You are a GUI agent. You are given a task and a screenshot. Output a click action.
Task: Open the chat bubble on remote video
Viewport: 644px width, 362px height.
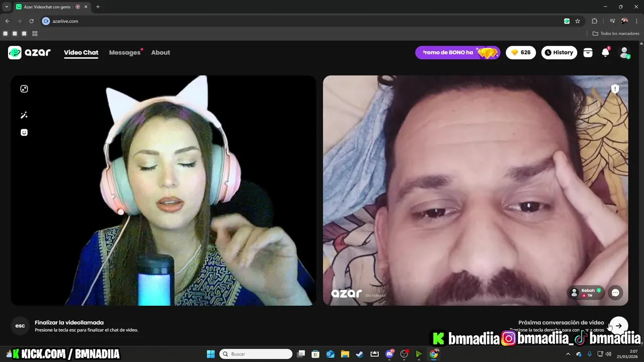pyautogui.click(x=615, y=293)
